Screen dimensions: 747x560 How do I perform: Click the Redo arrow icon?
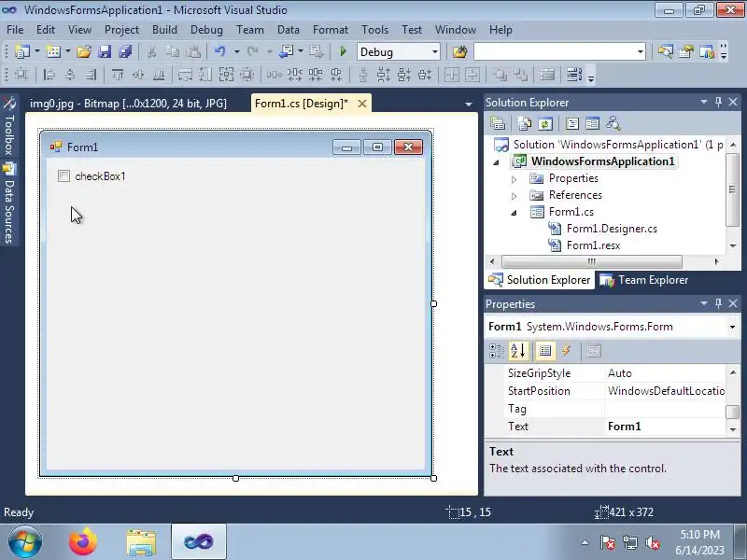(252, 51)
